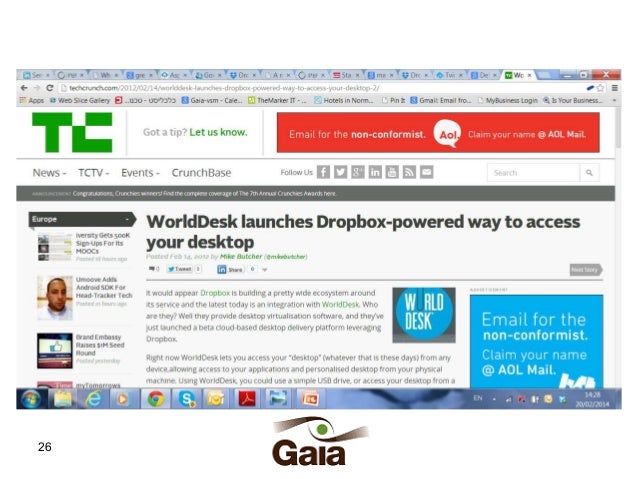Switch to the 'Twi' browser tab

point(449,75)
